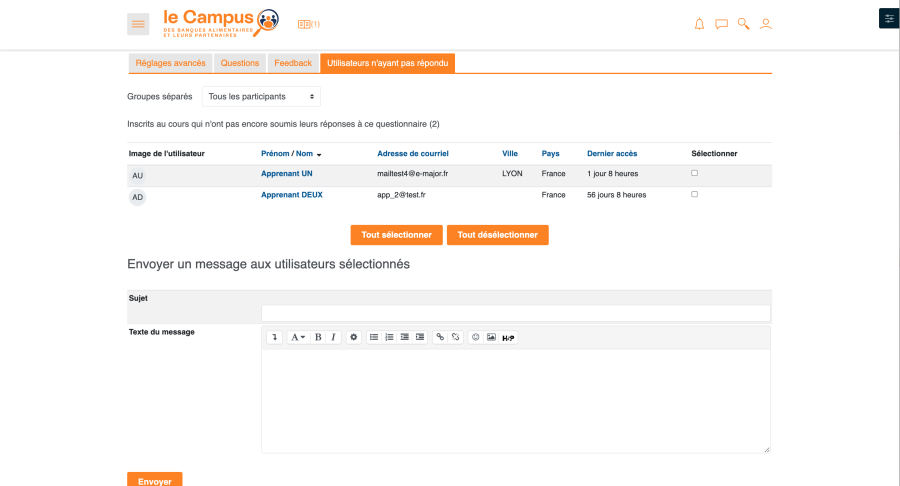Open the notifications bell
This screenshot has height=486, width=900.
[x=699, y=24]
